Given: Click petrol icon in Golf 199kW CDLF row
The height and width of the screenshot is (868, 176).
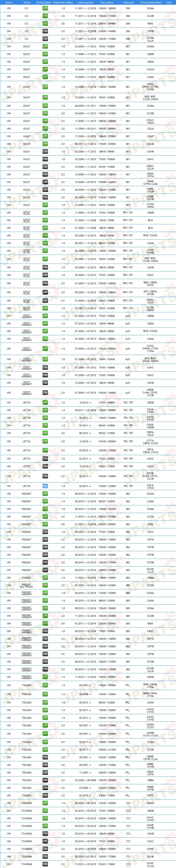Looking at the screenshot, I should click(45, 137).
